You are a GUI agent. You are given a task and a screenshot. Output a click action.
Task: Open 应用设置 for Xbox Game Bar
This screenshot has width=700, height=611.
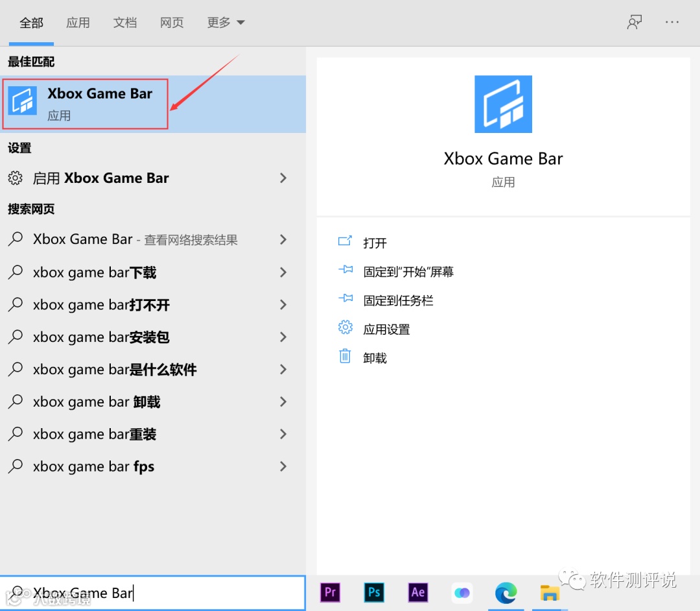click(x=386, y=329)
